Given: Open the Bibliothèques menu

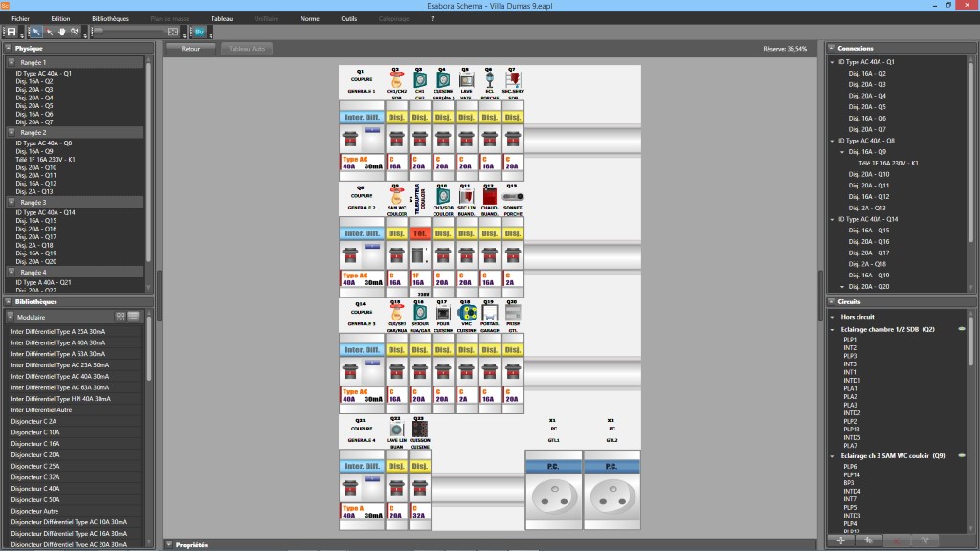Looking at the screenshot, I should [110, 18].
